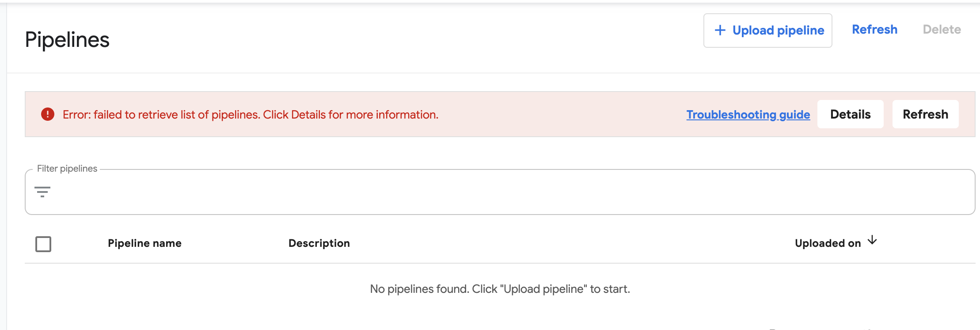Refresh the pipelines list from the banner
Viewport: 980px width, 330px height.
pos(925,114)
